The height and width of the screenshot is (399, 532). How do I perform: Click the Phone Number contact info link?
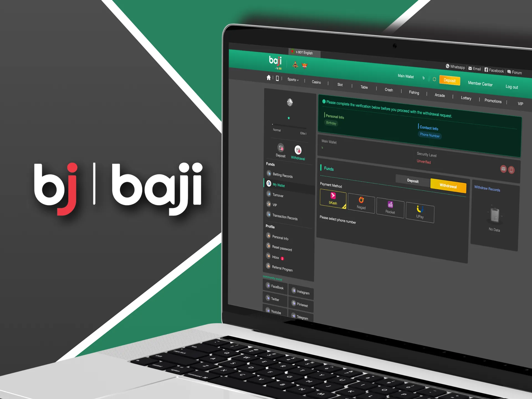(429, 135)
